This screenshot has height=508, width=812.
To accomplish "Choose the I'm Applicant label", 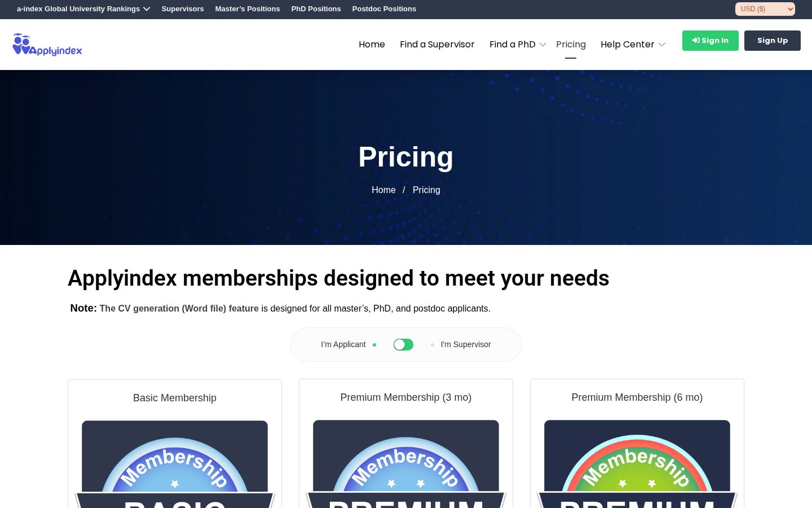I will 343,344.
